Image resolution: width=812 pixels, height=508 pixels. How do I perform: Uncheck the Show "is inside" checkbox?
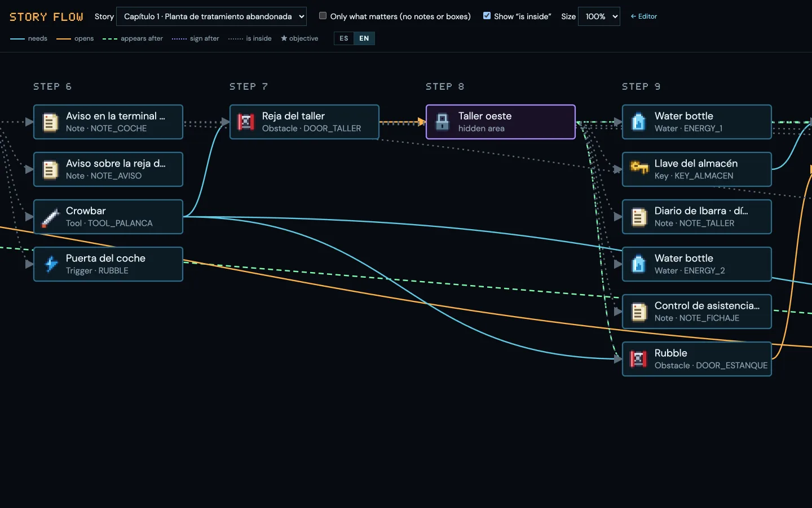click(x=487, y=16)
